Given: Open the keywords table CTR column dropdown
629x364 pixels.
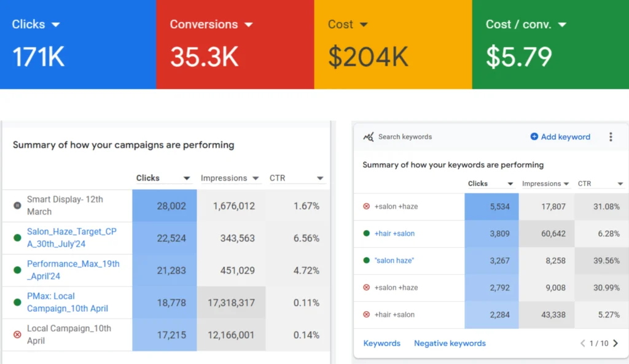Looking at the screenshot, I should [x=620, y=184].
